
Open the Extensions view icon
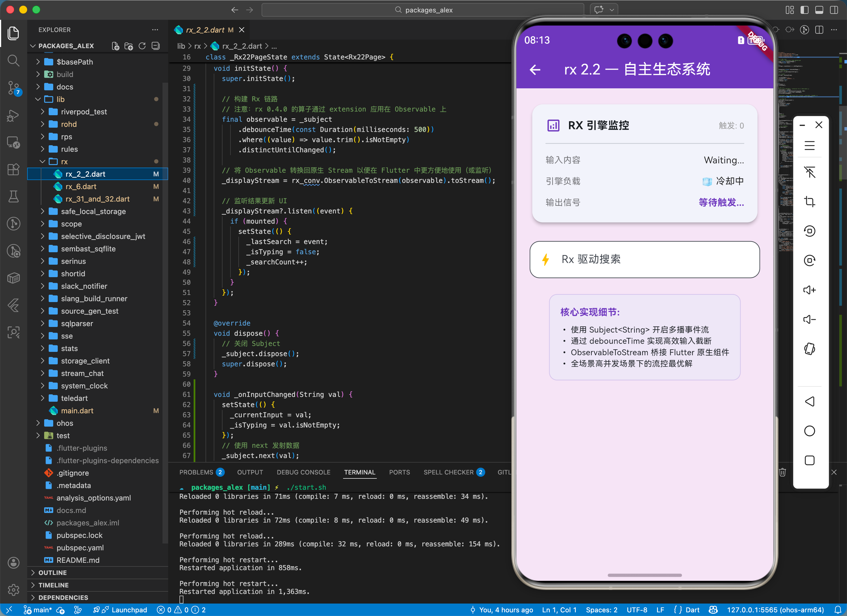13,169
